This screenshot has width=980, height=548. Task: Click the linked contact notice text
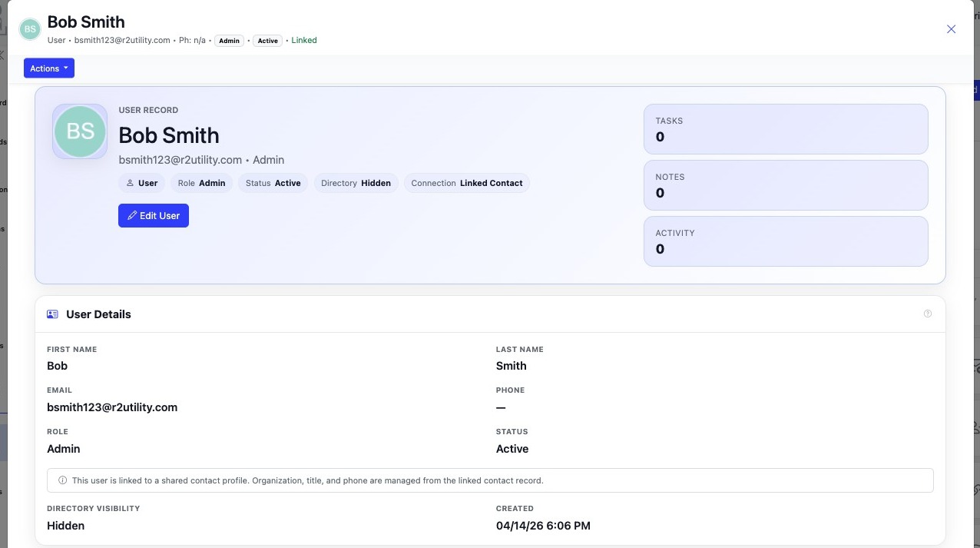[308, 480]
